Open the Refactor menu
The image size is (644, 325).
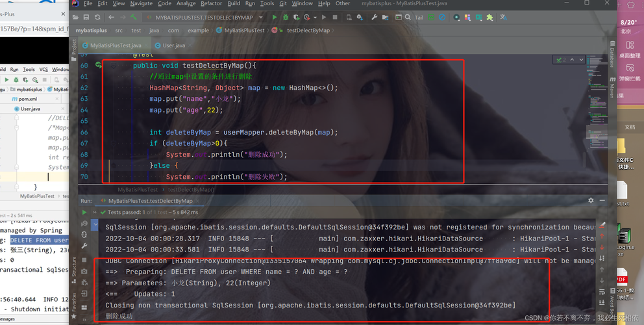[211, 3]
